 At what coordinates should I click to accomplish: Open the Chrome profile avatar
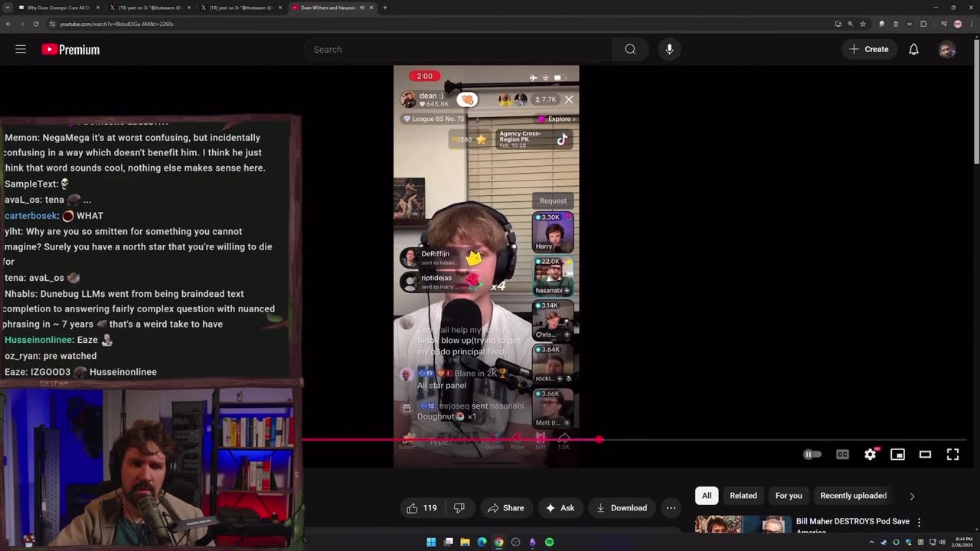click(x=957, y=24)
